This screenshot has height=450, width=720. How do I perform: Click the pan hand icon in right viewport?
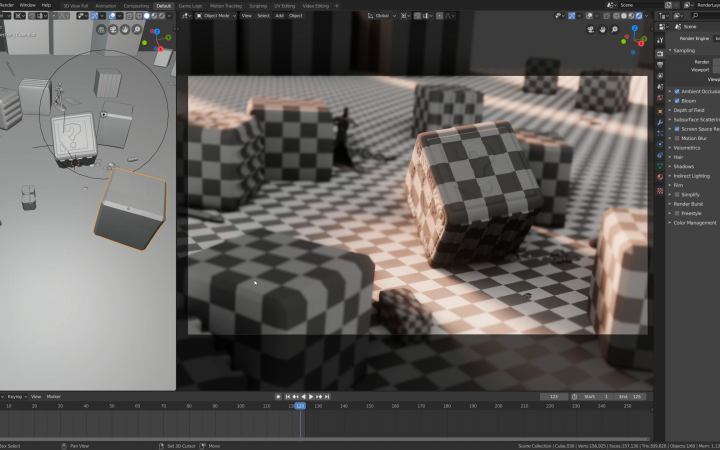[603, 29]
